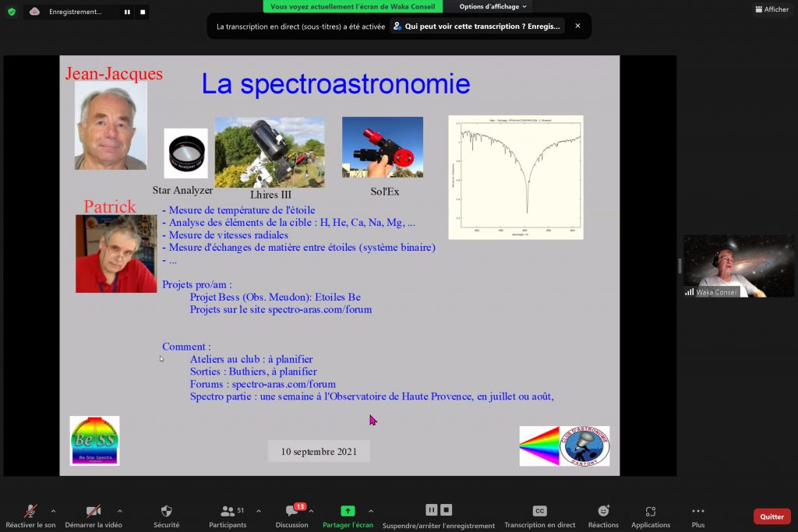Click the Club d'Astronomie d'Antony logo
This screenshot has width=798, height=532.
tap(584, 446)
